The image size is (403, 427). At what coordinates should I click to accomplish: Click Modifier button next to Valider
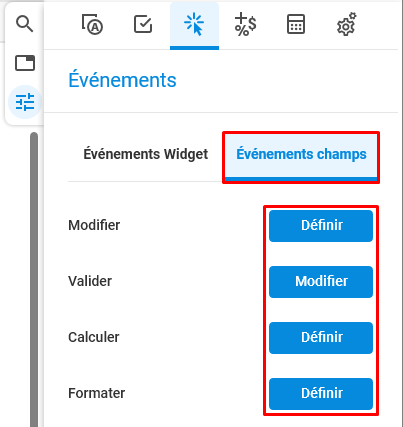[x=321, y=282]
